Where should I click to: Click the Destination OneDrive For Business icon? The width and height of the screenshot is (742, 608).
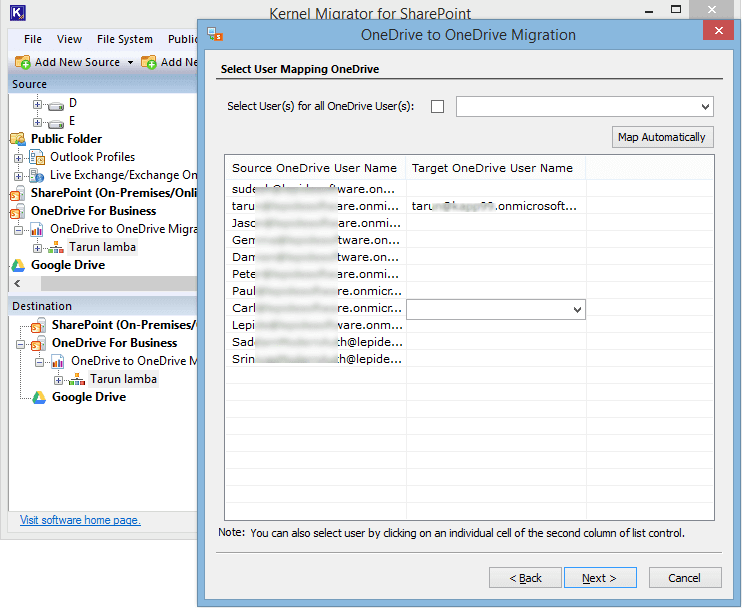[38, 343]
